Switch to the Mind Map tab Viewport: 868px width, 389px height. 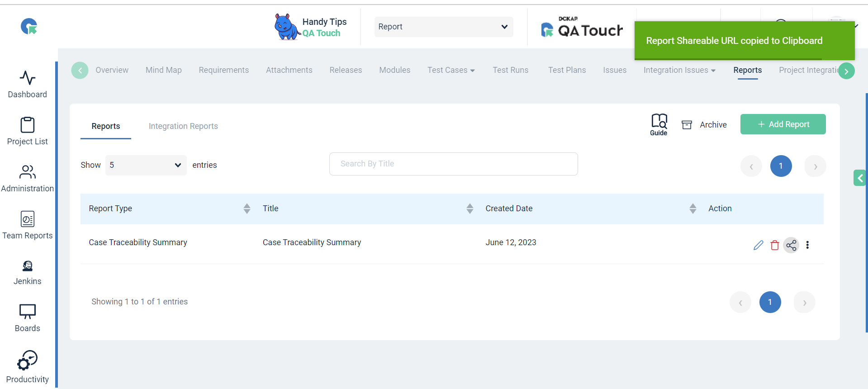tap(164, 70)
